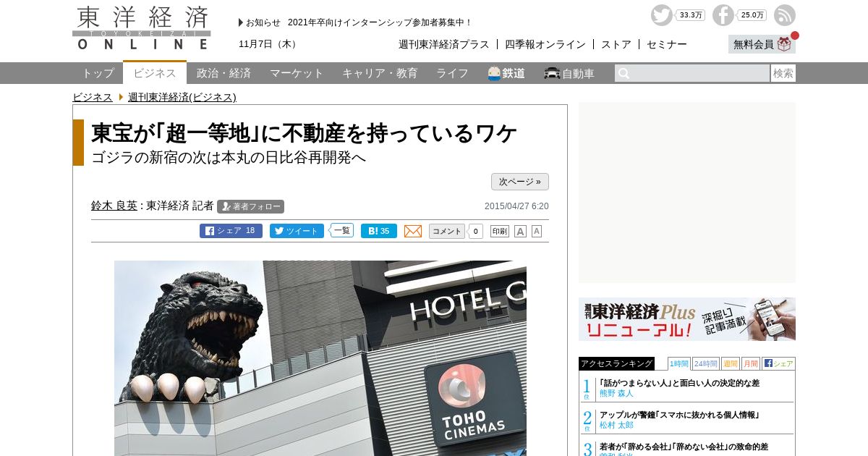Open ranking article 「話がつまらない人」と面白い人の決定的な差
Screen dimensions: 868x456
(x=679, y=383)
